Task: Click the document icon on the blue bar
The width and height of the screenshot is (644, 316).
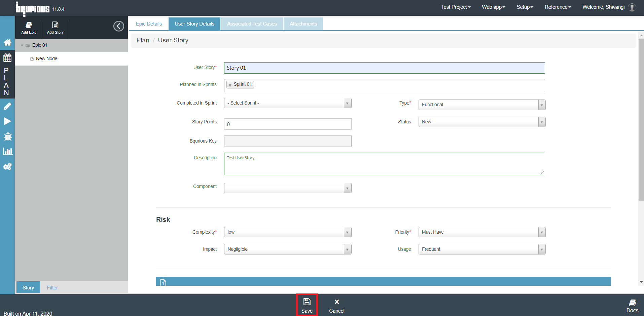Action: [x=163, y=282]
